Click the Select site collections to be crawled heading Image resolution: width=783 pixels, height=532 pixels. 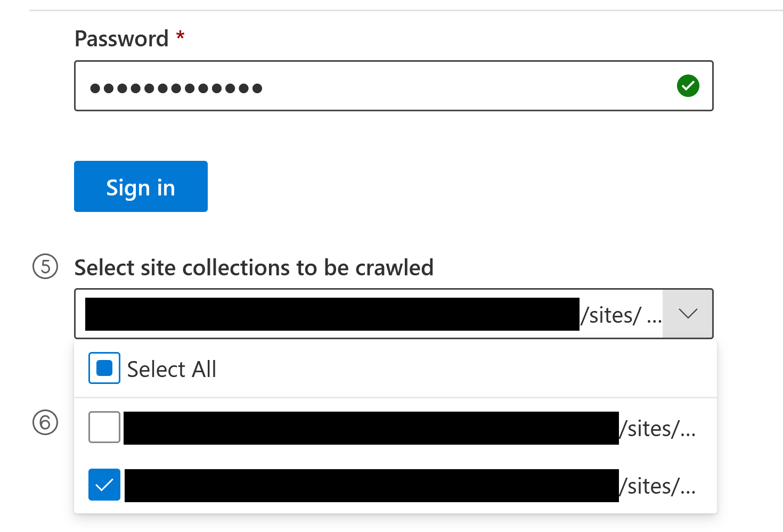coord(254,267)
